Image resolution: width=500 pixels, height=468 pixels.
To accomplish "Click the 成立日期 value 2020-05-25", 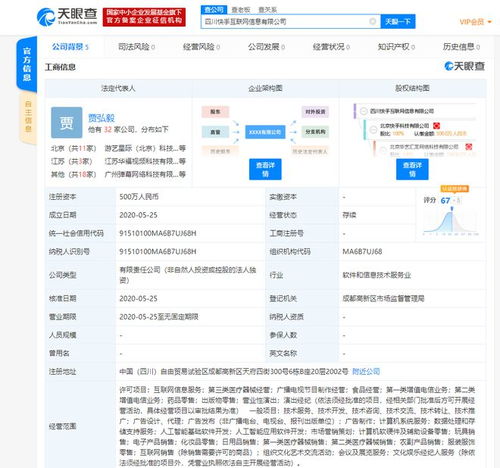I will click(138, 215).
